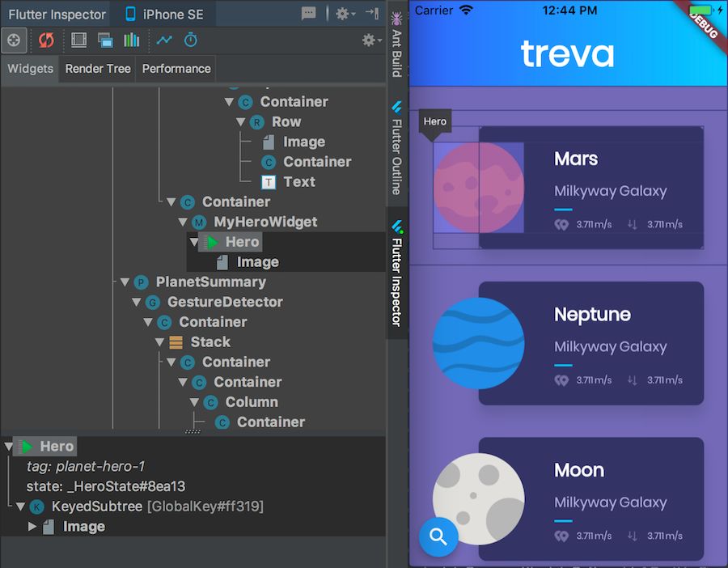Image resolution: width=728 pixels, height=568 pixels.
Task: Click the Text widget T icon
Action: click(x=269, y=182)
